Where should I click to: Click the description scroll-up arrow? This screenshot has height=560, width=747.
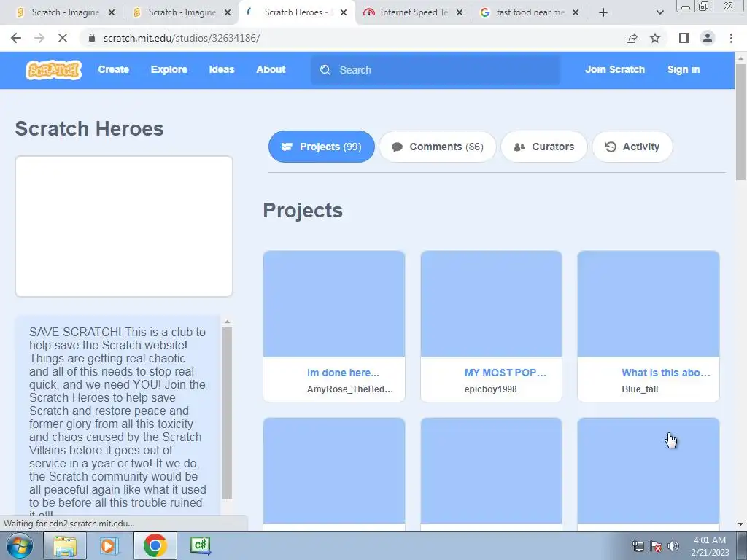[228, 322]
